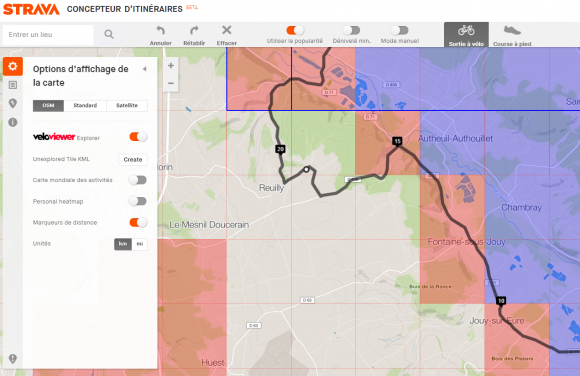This screenshot has height=376, width=580.
Task: Toggle Utiliser la popularité switch
Action: 295,30
